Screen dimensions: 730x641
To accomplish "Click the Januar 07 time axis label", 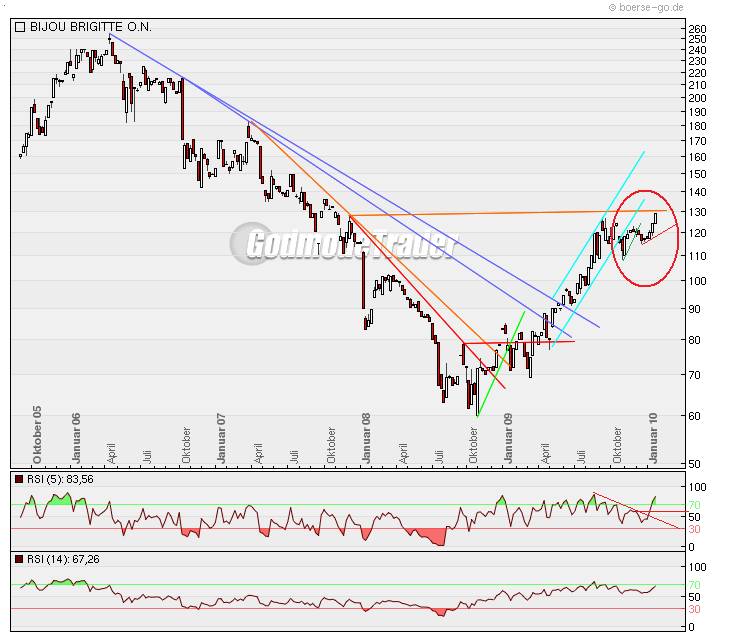I will pyautogui.click(x=221, y=438).
